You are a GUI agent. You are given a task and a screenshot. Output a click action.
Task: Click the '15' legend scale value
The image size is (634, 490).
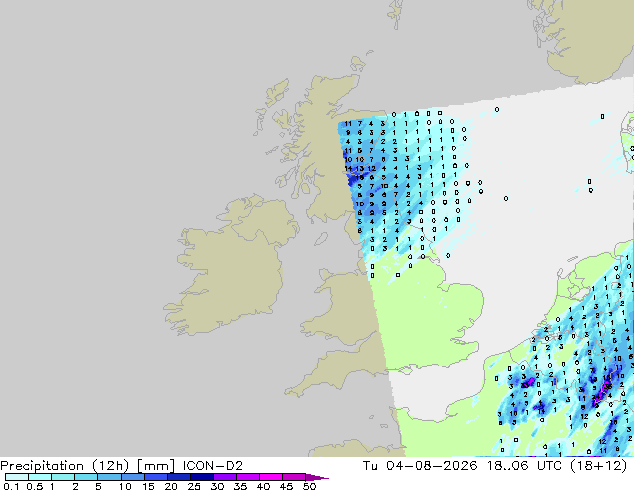pyautogui.click(x=148, y=486)
